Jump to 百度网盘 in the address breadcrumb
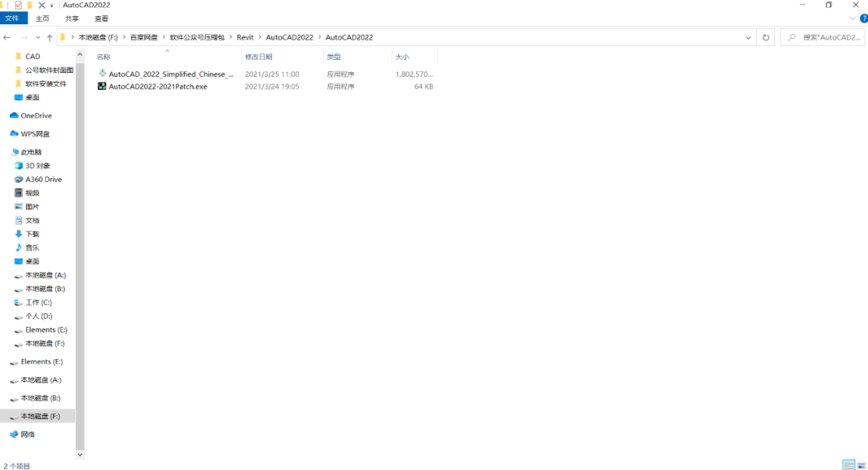Image resolution: width=868 pixels, height=470 pixels. point(144,37)
